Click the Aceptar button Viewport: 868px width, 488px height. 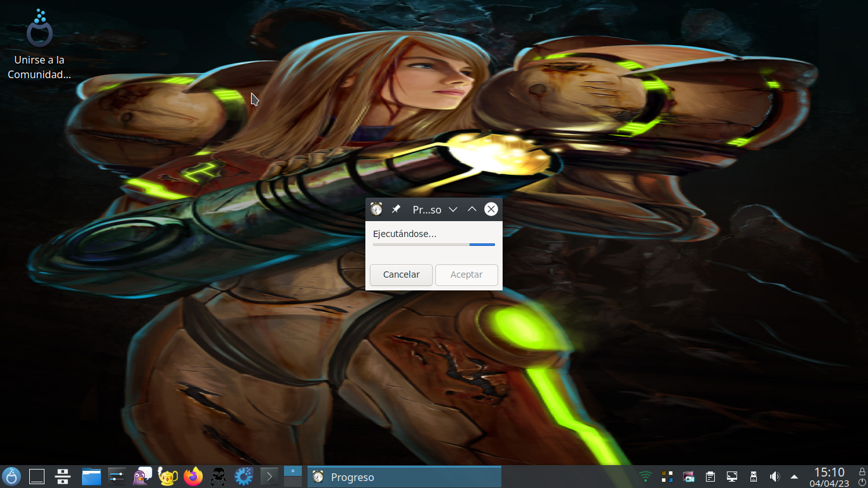tap(466, 274)
